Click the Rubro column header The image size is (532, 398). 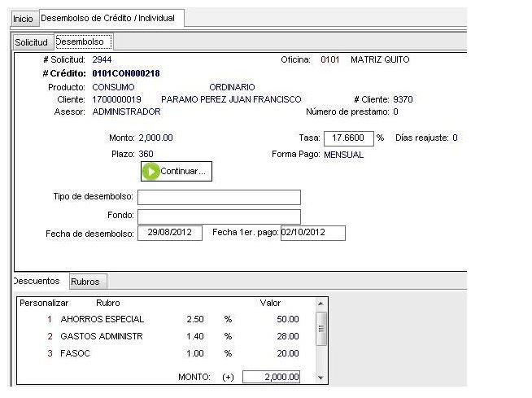[x=108, y=303]
